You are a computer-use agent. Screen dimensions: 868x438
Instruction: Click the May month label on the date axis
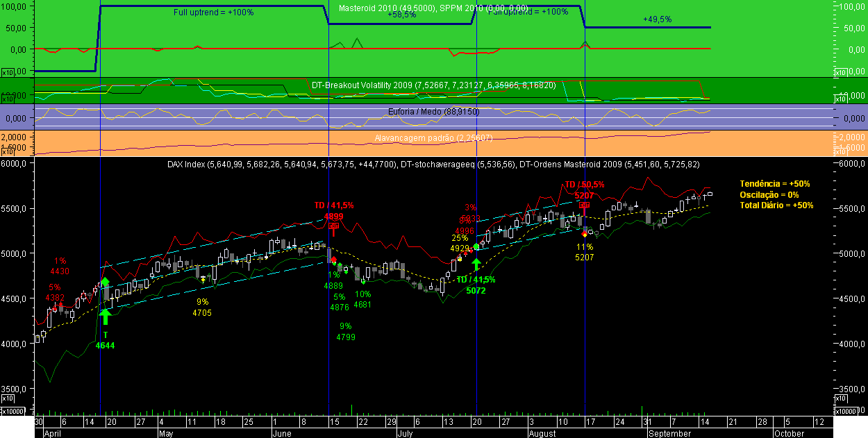165,433
